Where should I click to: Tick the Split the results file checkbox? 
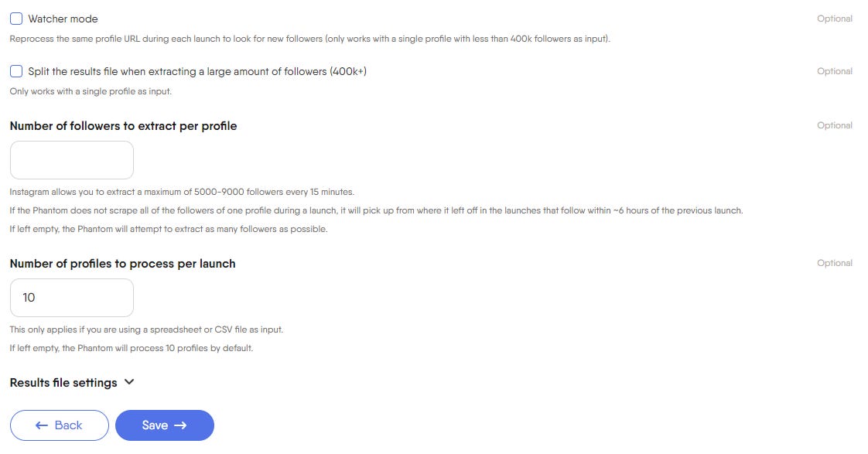tap(16, 71)
